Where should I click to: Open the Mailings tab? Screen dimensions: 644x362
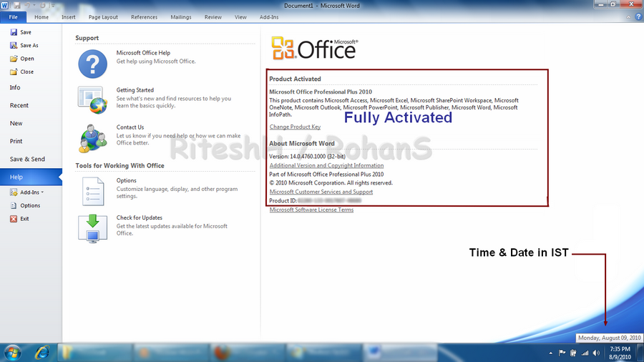[181, 17]
